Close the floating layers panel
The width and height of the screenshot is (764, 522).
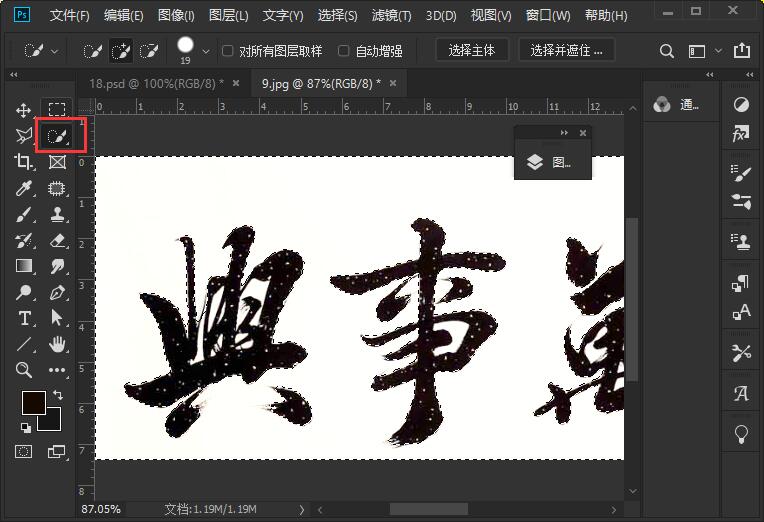tap(583, 133)
